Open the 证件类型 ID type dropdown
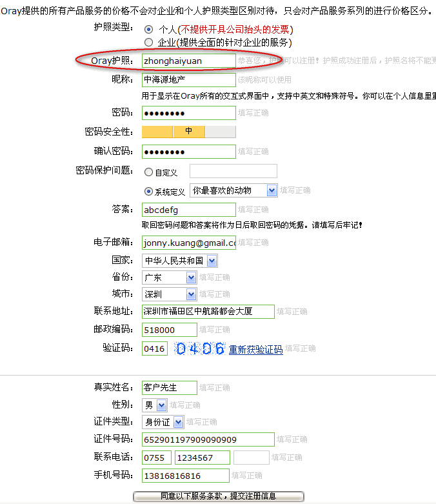The height and width of the screenshot is (504, 436). [x=178, y=422]
